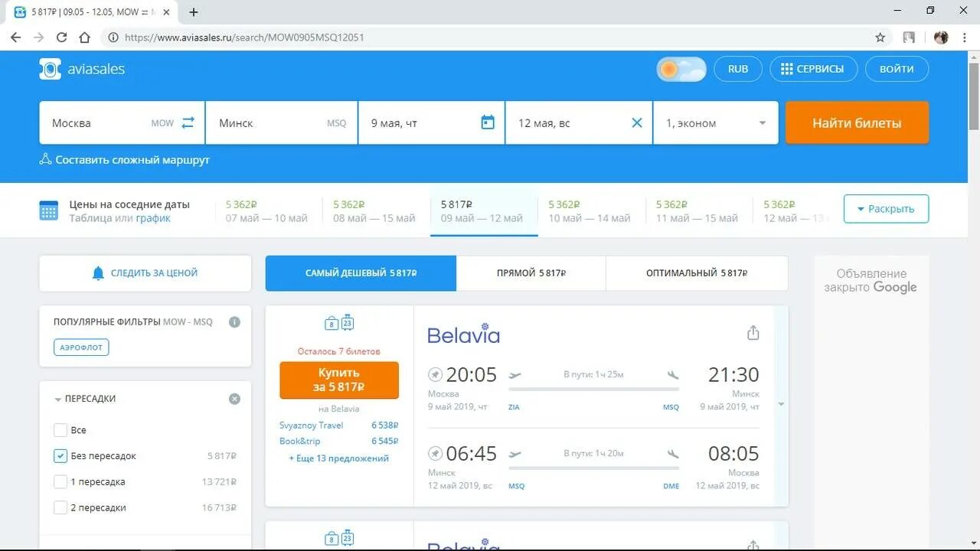Collapse the Пересадки filter section
Screen dimensions: 980x551
(x=58, y=399)
